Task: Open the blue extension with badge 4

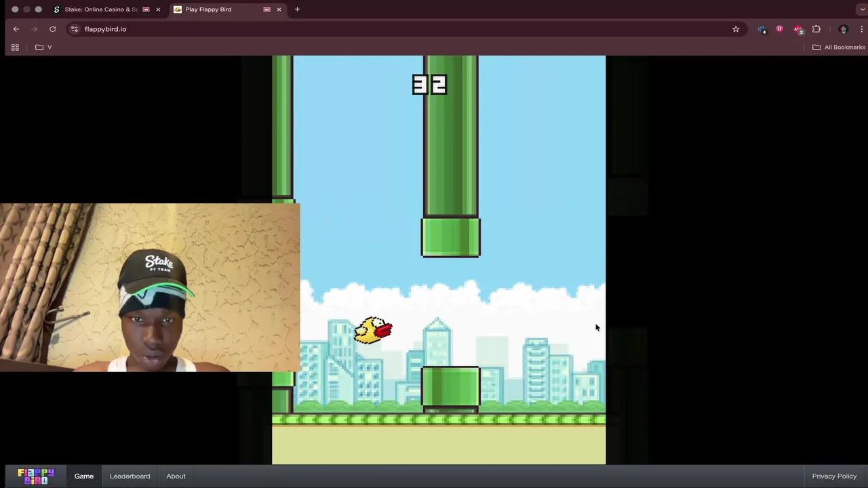Action: (762, 29)
